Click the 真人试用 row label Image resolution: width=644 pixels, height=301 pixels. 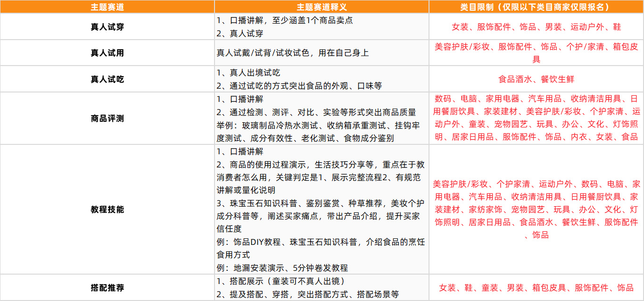pos(107,53)
